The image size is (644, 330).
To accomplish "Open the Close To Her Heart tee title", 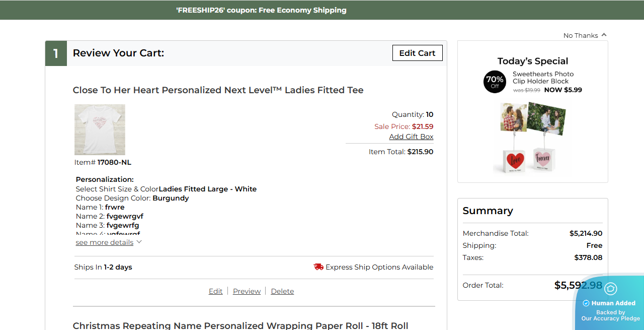I will (x=218, y=90).
